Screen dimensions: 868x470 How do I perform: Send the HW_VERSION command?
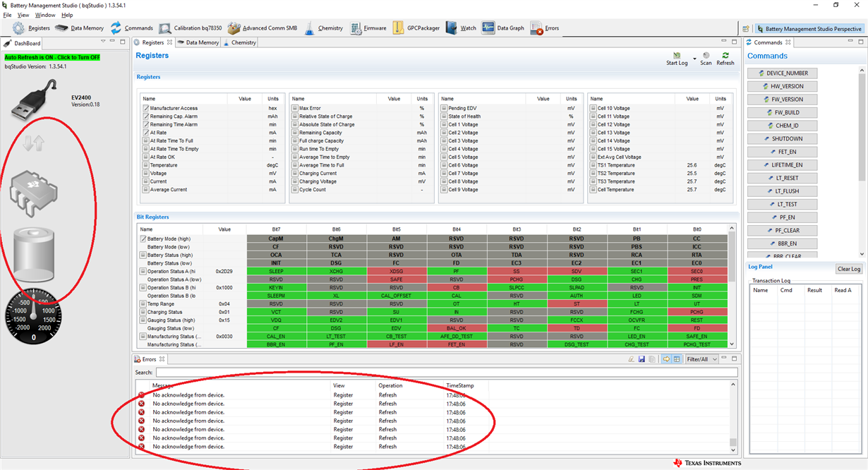click(x=782, y=86)
